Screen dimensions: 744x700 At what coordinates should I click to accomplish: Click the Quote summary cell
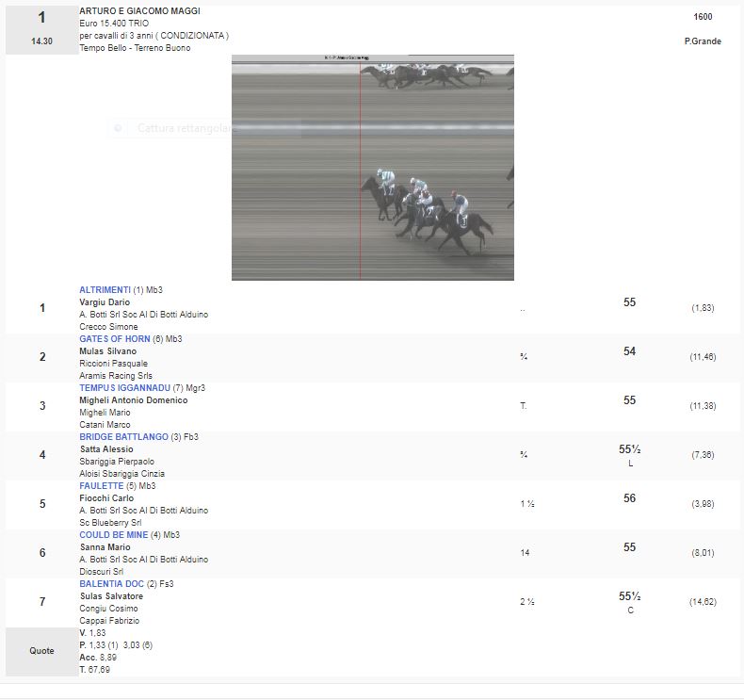pyautogui.click(x=42, y=651)
